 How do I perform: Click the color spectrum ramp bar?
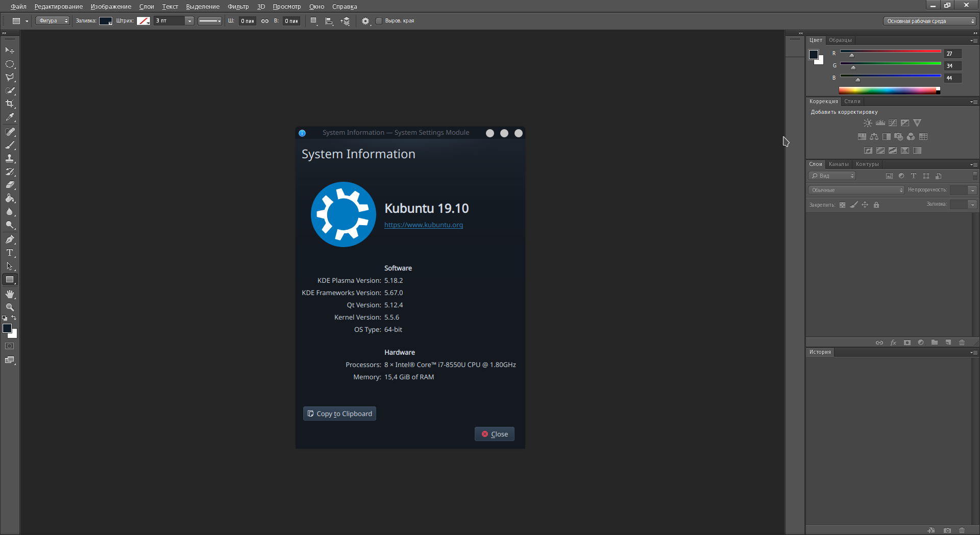pyautogui.click(x=888, y=90)
